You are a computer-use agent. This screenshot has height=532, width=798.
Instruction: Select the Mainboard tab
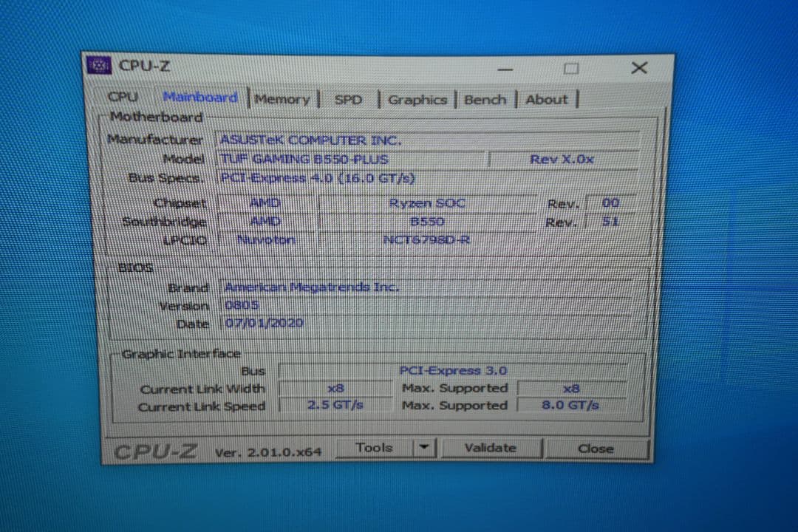pyautogui.click(x=199, y=97)
